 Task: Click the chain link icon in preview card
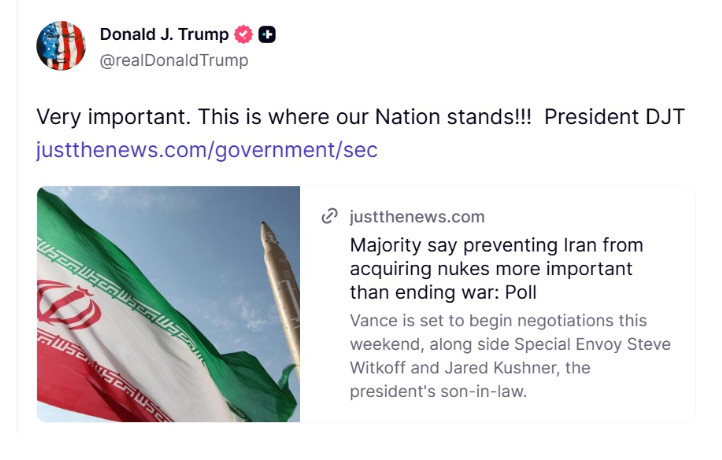click(329, 216)
